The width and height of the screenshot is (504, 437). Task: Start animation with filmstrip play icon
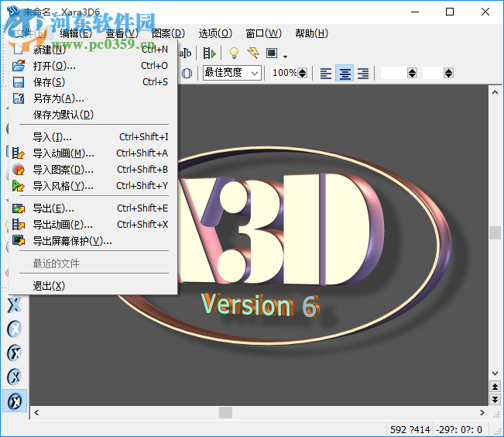coord(209,53)
